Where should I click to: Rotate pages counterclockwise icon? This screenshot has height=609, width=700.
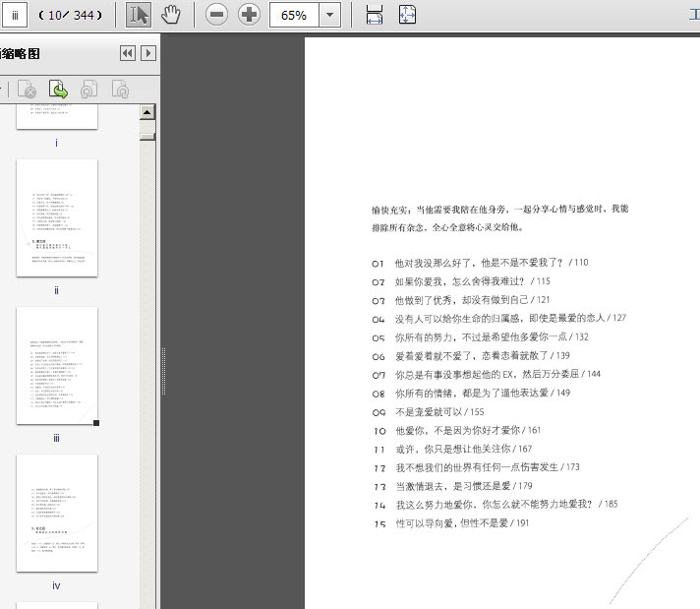(x=88, y=89)
